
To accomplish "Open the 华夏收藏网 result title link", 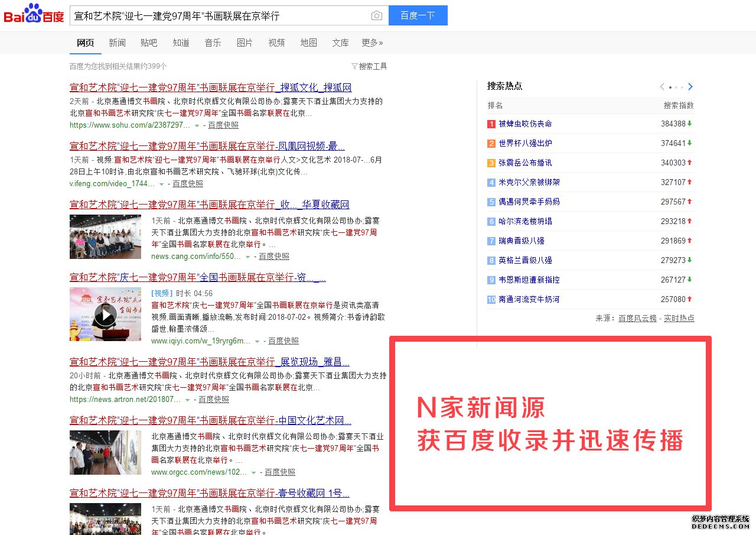I will point(209,205).
